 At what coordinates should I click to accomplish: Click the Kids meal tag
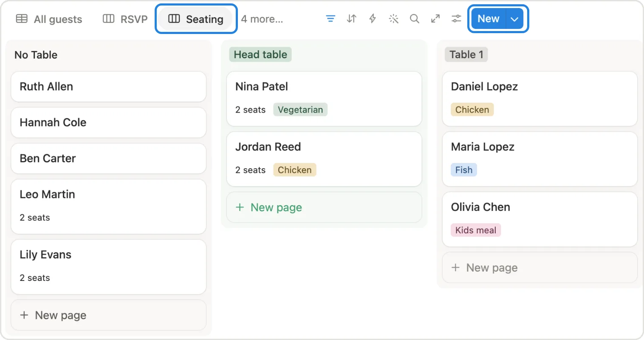pos(476,230)
